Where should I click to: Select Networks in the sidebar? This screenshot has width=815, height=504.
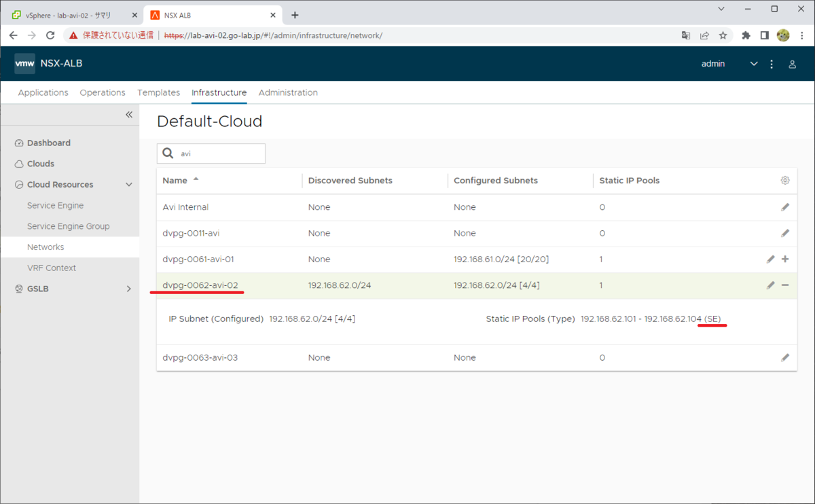click(x=46, y=247)
